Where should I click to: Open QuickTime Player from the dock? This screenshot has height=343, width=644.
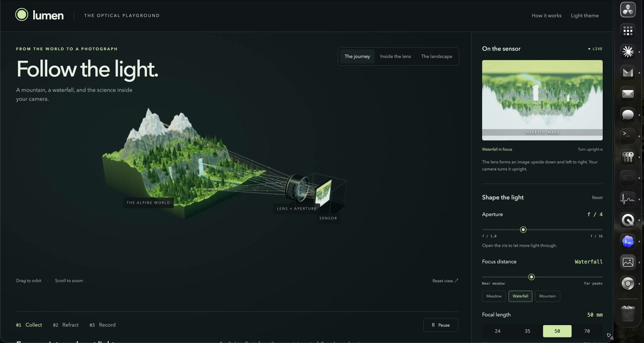[628, 220]
